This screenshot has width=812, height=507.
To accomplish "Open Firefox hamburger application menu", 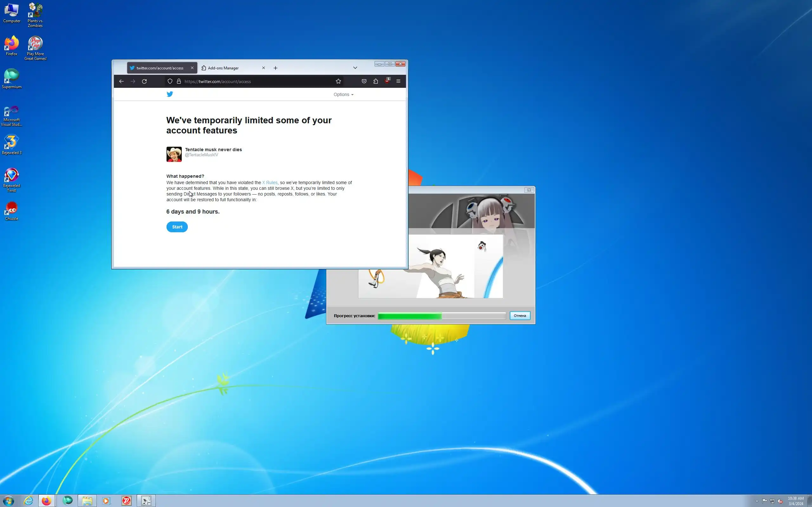I will (398, 81).
